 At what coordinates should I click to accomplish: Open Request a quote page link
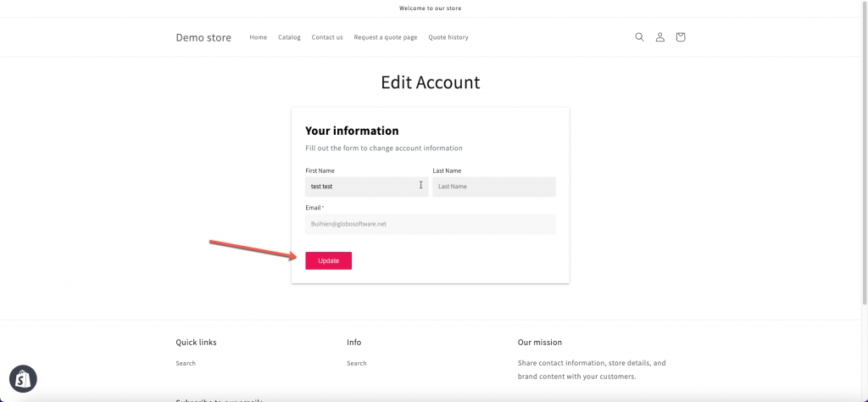click(386, 37)
